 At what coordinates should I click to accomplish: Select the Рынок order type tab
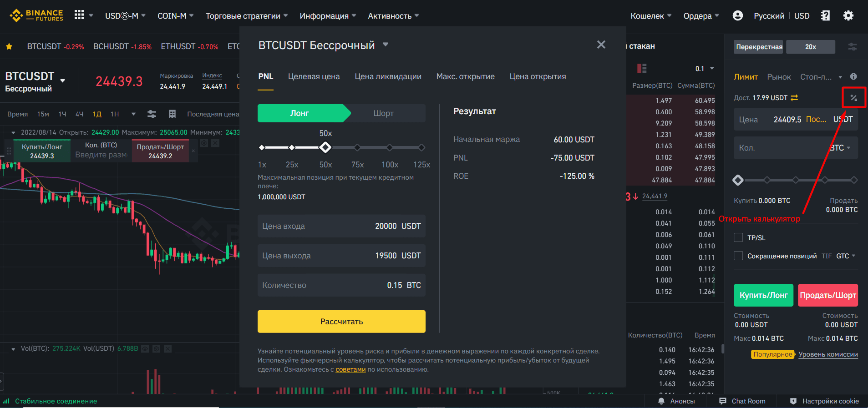779,77
